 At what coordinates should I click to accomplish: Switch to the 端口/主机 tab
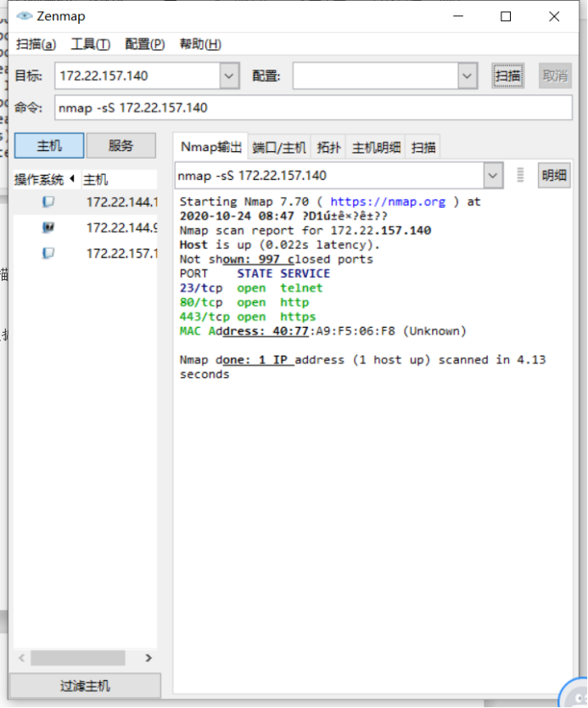279,147
